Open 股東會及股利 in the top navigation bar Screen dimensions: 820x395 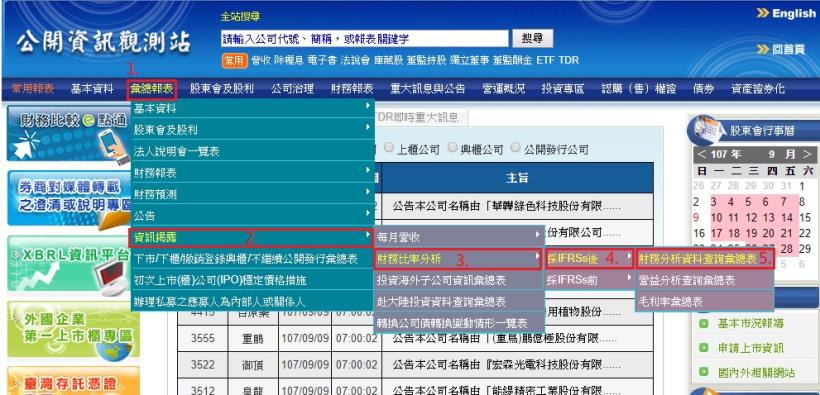pos(222,89)
